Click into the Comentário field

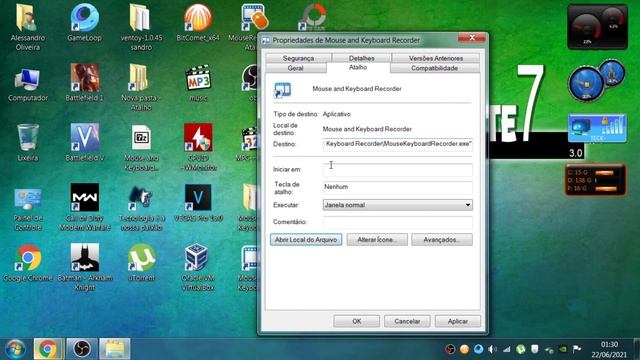398,222
